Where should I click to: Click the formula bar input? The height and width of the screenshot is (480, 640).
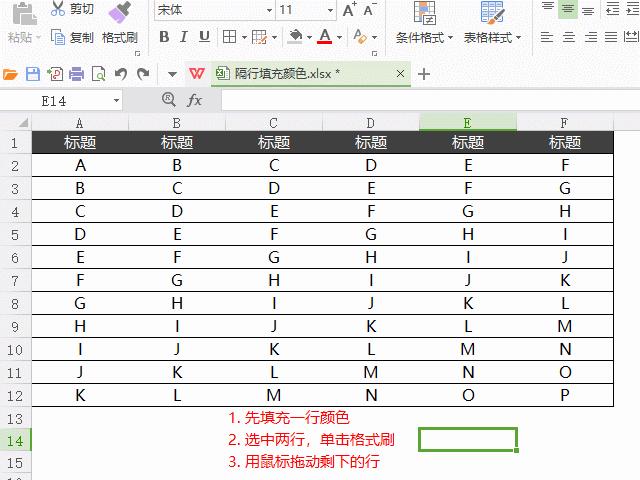[430, 100]
